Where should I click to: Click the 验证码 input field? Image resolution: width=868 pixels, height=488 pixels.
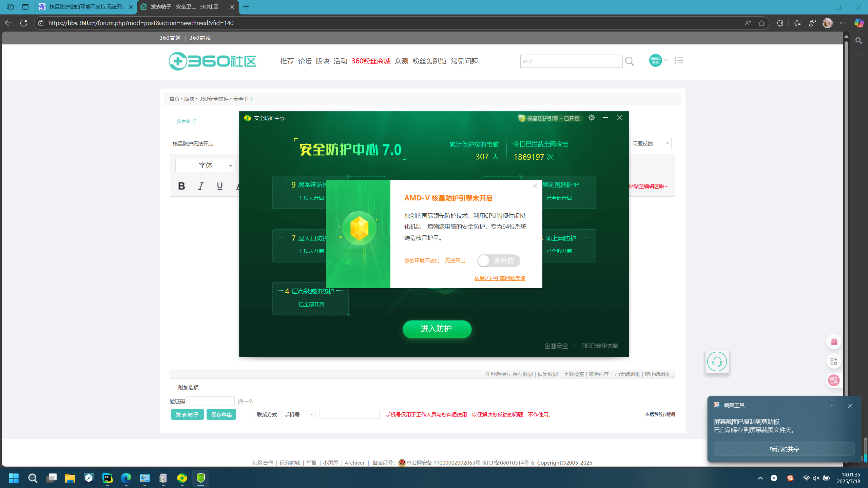210,401
